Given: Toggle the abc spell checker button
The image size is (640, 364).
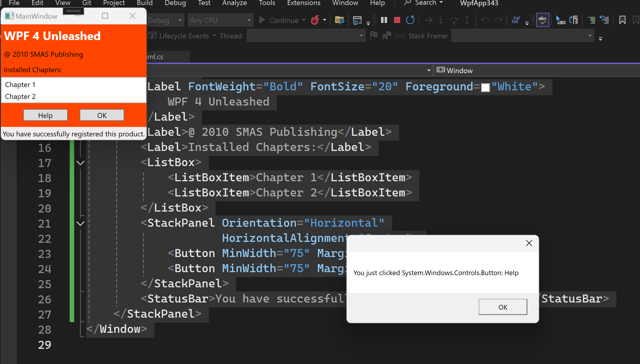Looking at the screenshot, I should [542, 20].
